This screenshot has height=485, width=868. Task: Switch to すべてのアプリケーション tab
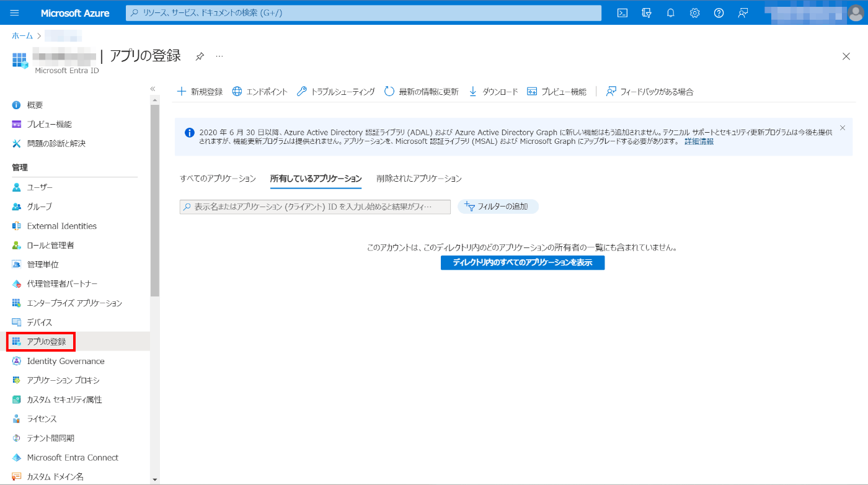218,179
